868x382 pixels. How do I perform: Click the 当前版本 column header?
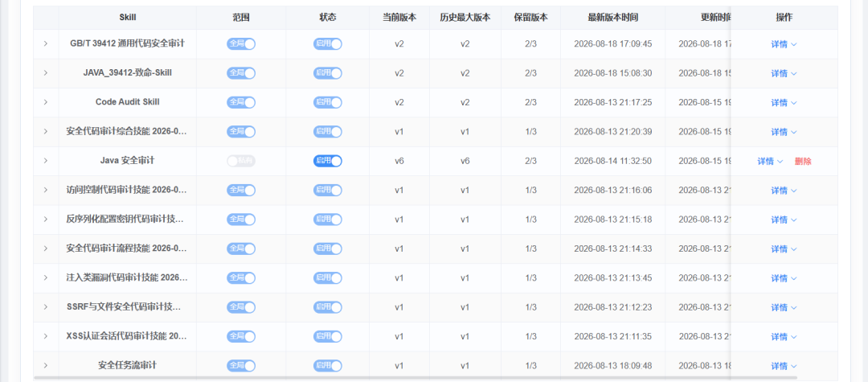399,17
